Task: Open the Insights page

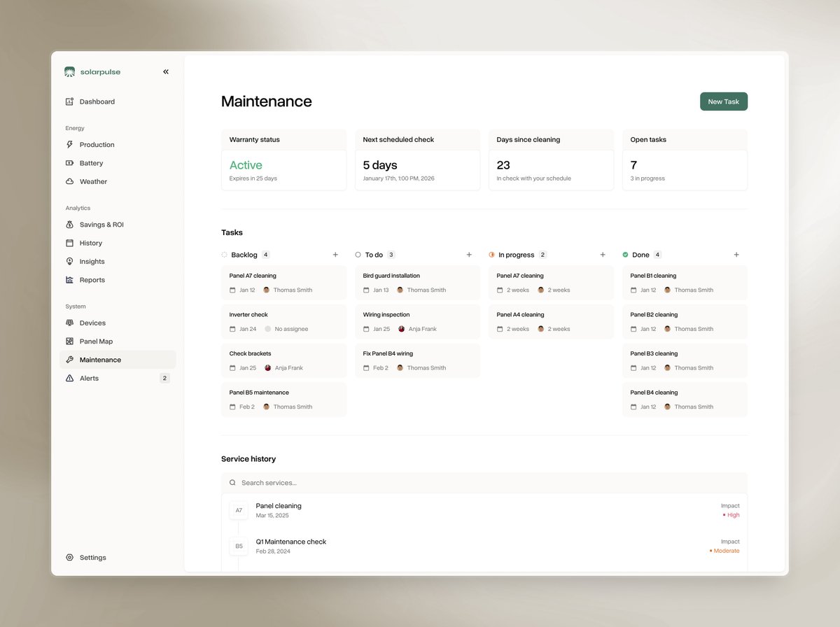Action: click(x=118, y=262)
